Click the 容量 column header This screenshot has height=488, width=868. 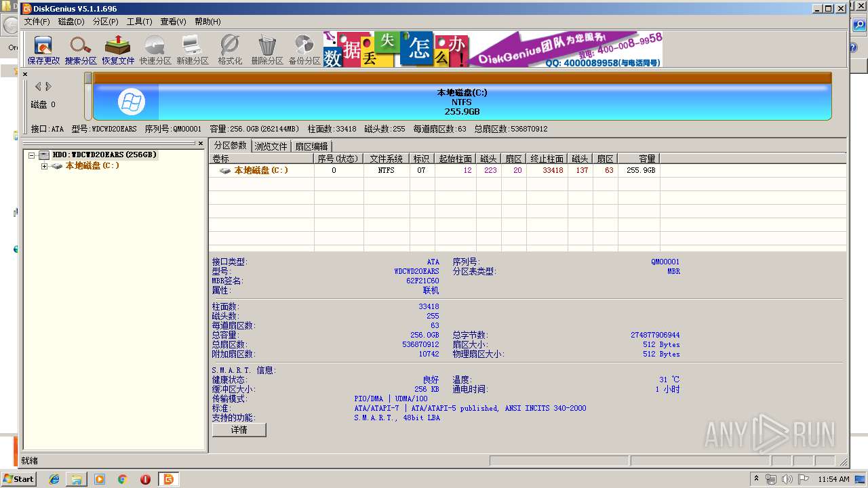tap(638, 159)
